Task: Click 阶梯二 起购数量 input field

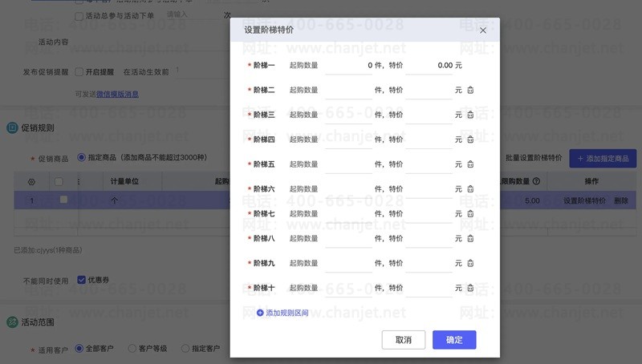Action: click(349, 91)
